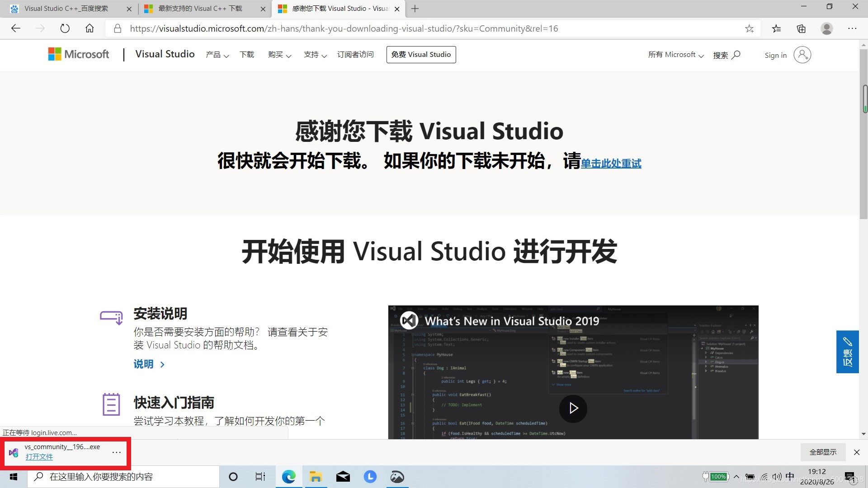The height and width of the screenshot is (488, 868).
Task: Add page to favorites with star icon
Action: 749,28
